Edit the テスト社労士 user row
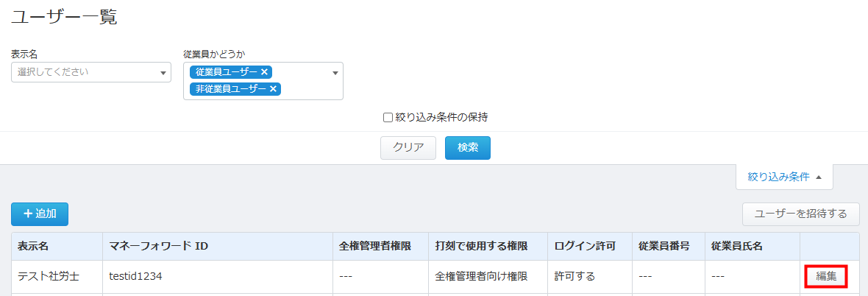This screenshot has height=296, width=868. click(826, 277)
